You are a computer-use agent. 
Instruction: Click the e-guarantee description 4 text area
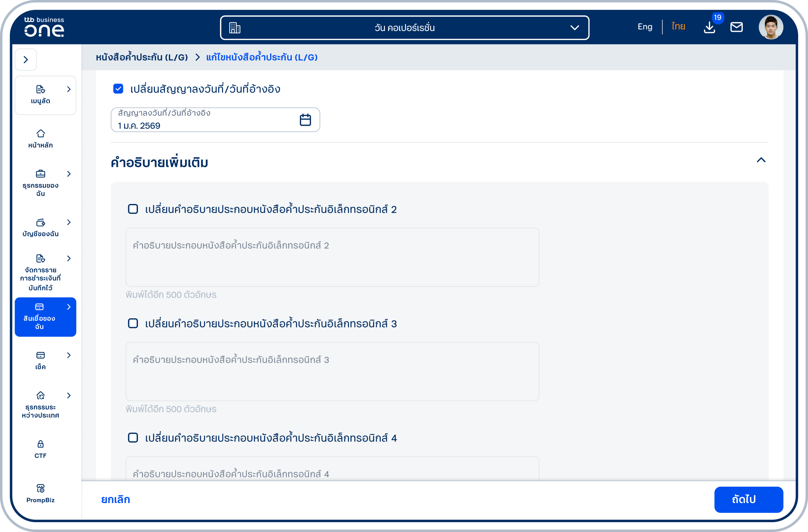[332, 468]
